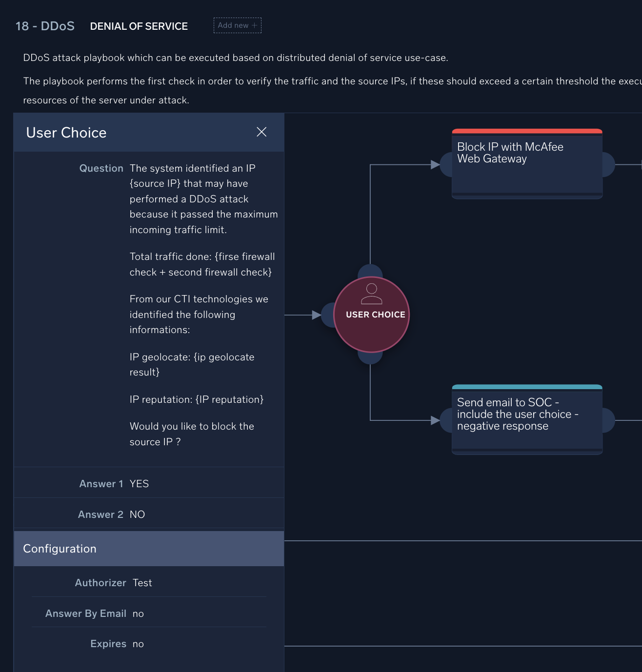Close the User Choice panel
This screenshot has height=672, width=642.
point(261,132)
